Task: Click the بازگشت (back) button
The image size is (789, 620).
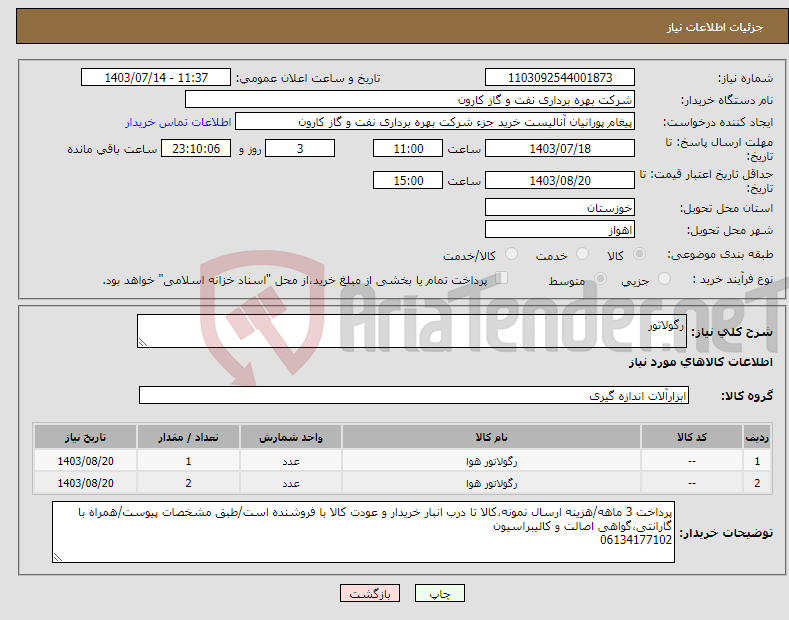Action: [370, 593]
